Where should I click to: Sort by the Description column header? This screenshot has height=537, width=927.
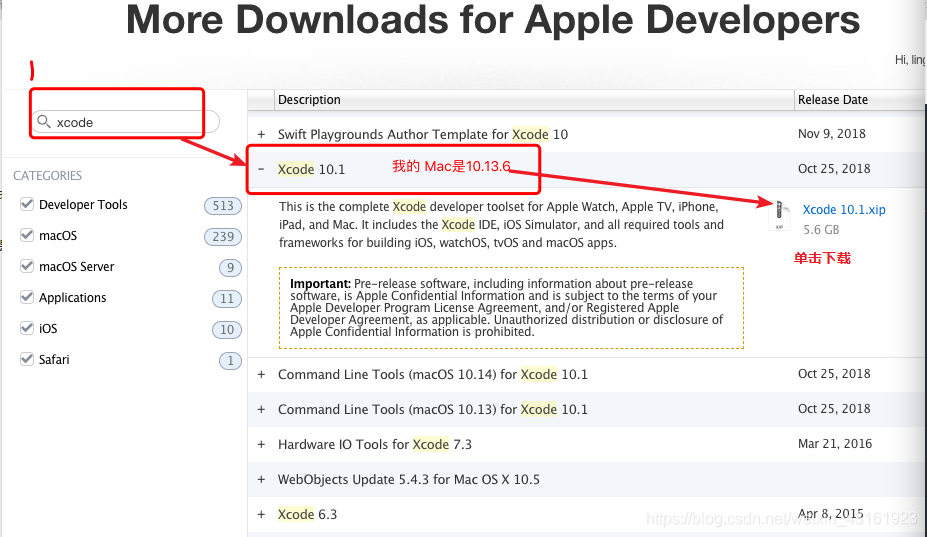click(x=534, y=100)
